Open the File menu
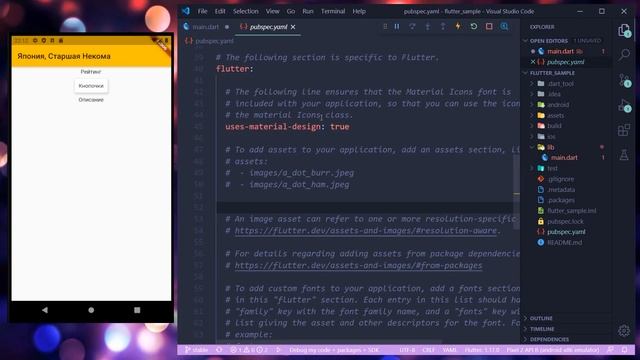Viewport: 640px width, 360px height. coord(202,11)
